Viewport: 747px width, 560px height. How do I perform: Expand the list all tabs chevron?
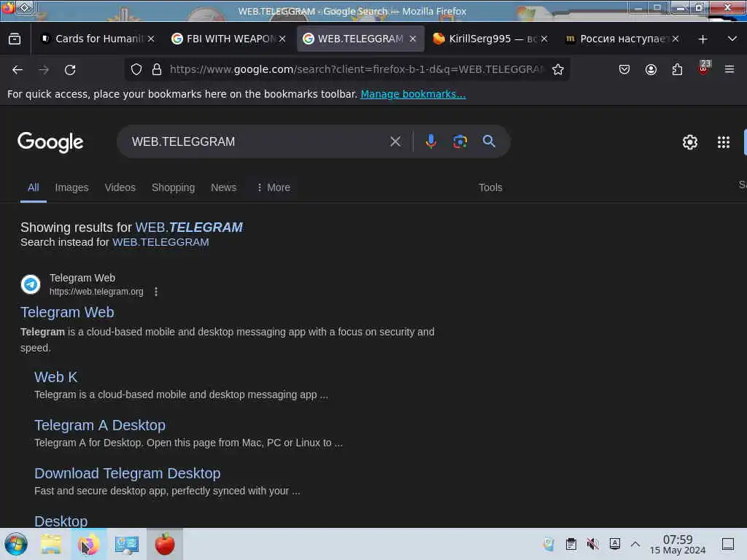click(732, 39)
